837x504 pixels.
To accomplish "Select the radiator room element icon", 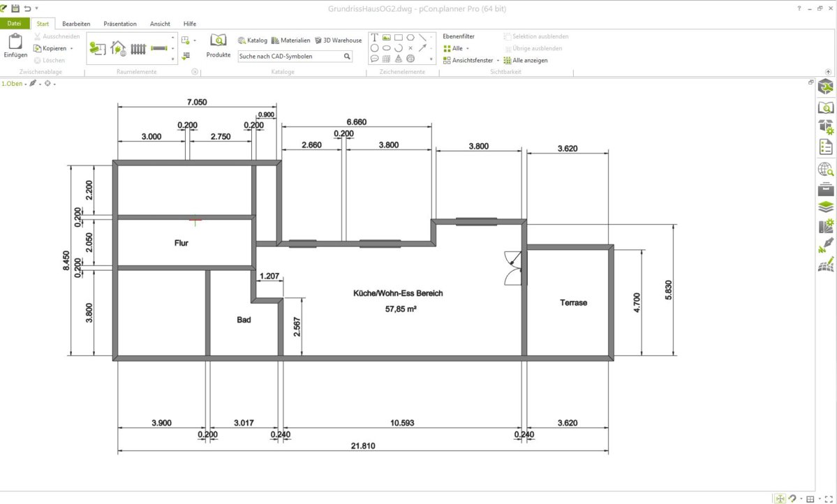I will pyautogui.click(x=138, y=49).
